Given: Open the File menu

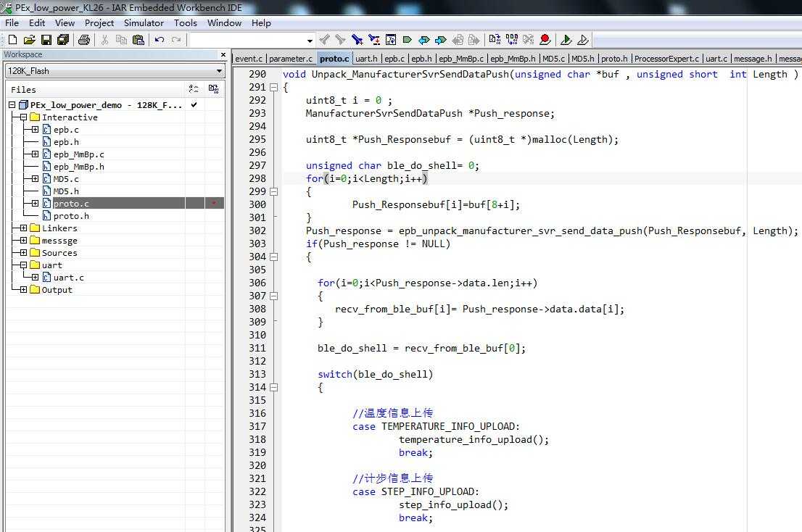Looking at the screenshot, I should click(x=12, y=23).
